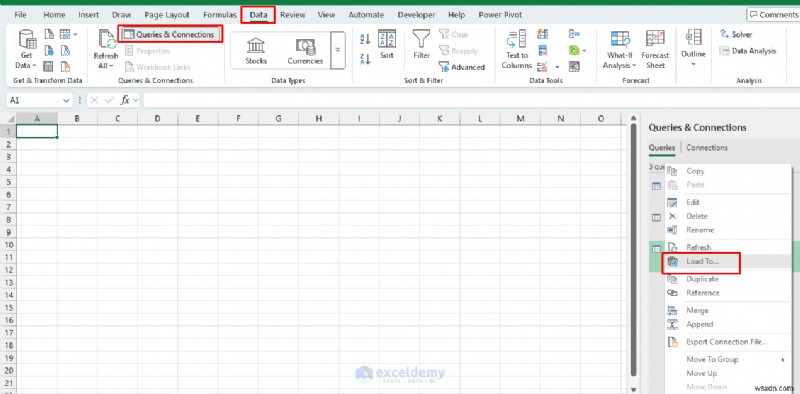The image size is (800, 394).
Task: Click the fx Insert Function icon
Action: (x=126, y=100)
